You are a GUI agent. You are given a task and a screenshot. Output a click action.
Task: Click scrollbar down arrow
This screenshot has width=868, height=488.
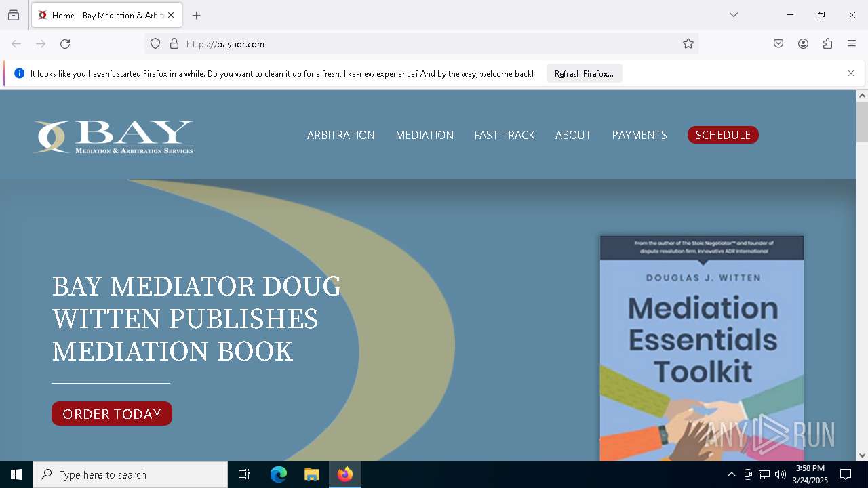coord(862,455)
